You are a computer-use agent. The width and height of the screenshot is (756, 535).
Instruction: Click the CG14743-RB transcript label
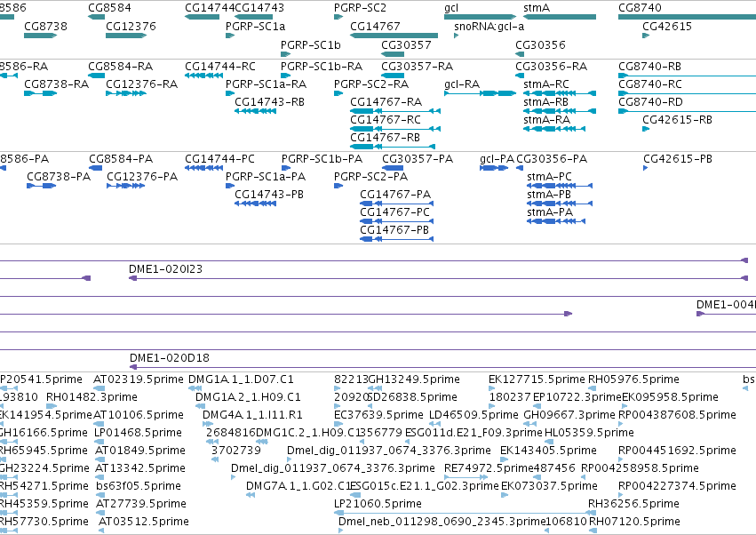269,102
